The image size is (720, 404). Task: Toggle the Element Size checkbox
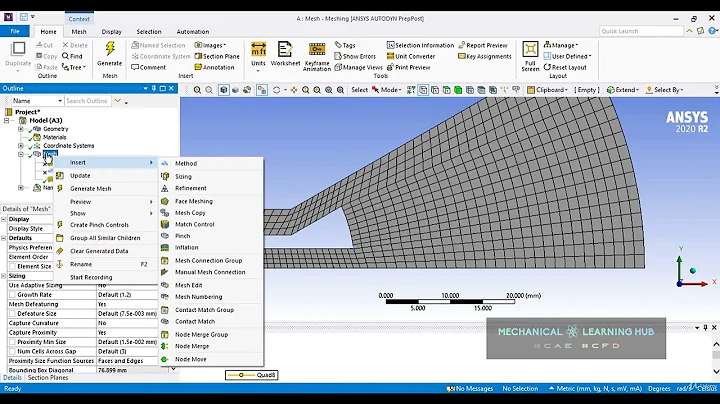[x=12, y=266]
